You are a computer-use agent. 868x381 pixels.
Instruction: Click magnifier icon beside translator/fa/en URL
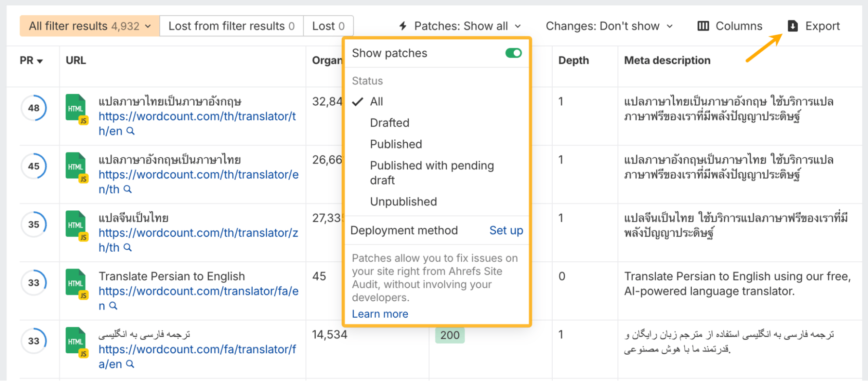coord(113,306)
